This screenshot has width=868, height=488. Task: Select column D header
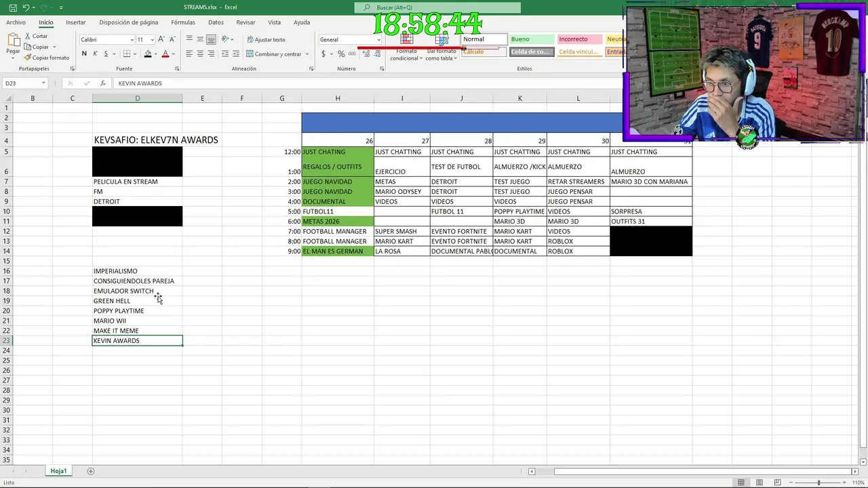137,98
